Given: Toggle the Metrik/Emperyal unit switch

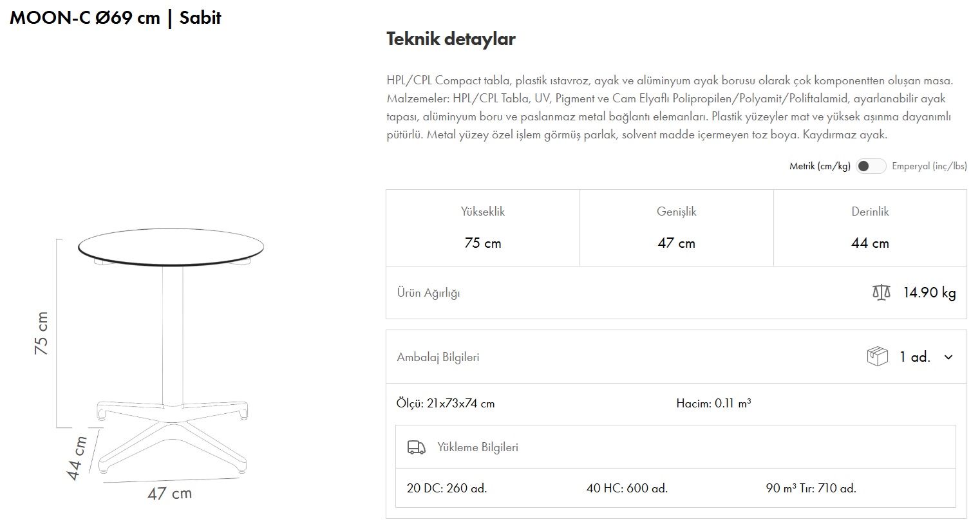Looking at the screenshot, I should click(x=871, y=166).
